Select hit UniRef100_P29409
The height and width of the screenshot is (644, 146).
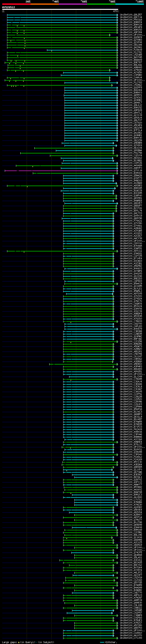[131, 50]
